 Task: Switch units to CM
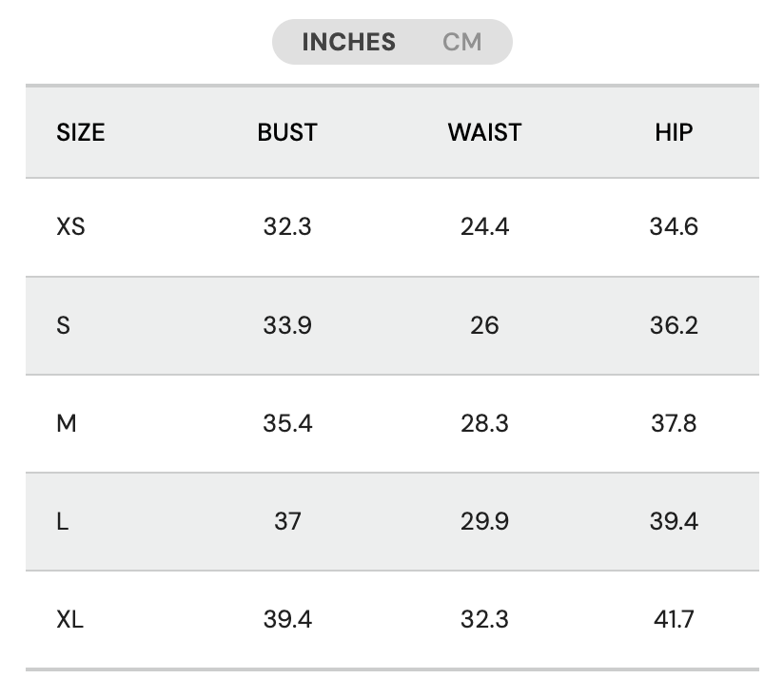tap(462, 42)
